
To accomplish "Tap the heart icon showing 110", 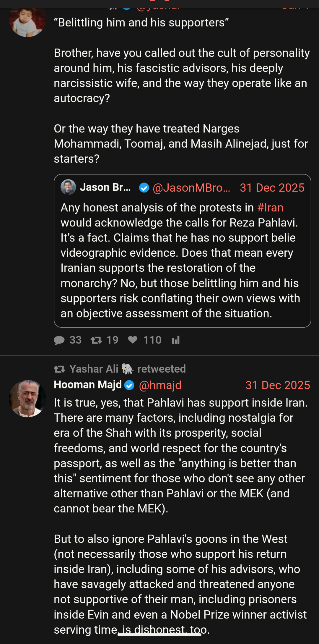I will point(133,340).
